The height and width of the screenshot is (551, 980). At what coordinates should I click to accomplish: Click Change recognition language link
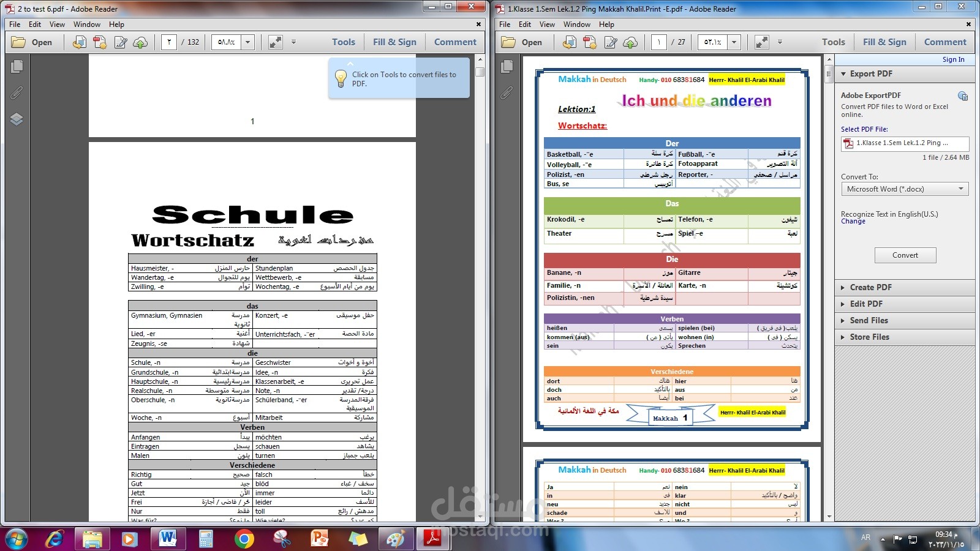point(853,222)
